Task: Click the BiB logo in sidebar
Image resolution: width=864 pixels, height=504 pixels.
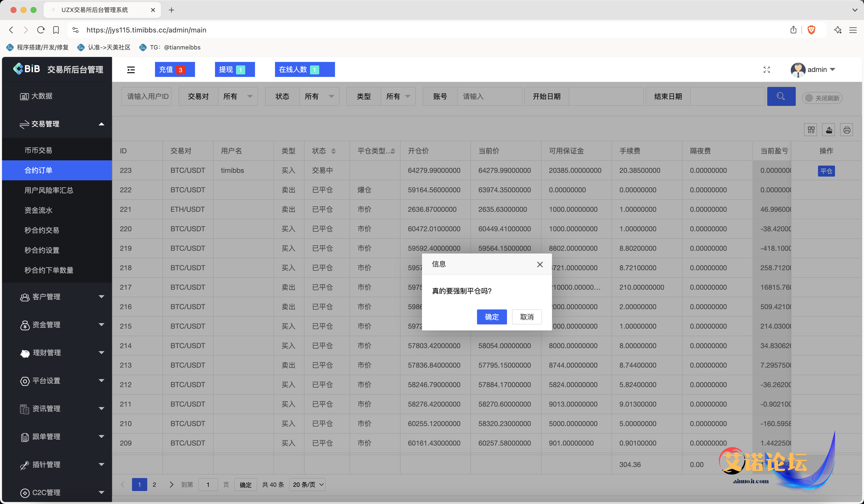Action: point(26,69)
